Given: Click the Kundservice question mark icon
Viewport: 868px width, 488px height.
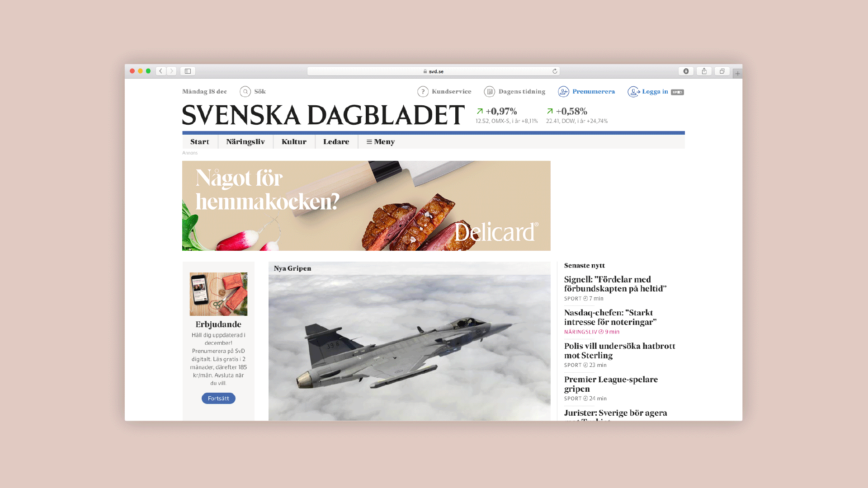Looking at the screenshot, I should tap(423, 92).
